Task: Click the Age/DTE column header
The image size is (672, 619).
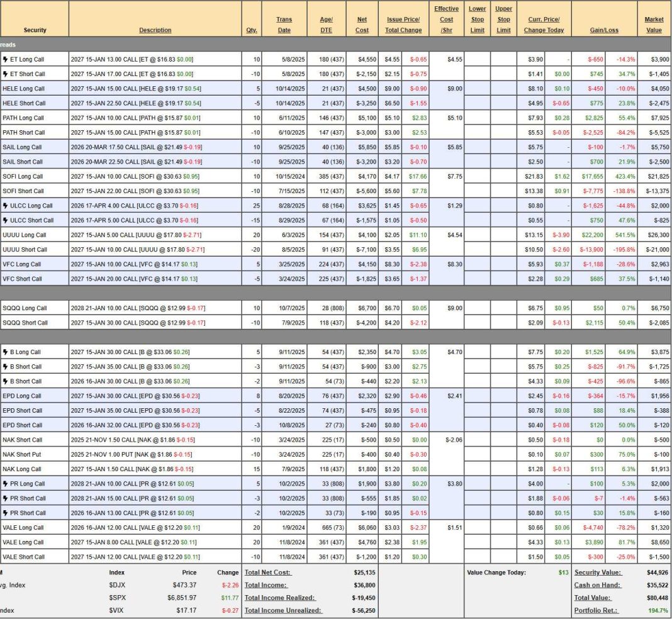Action: [x=326, y=25]
